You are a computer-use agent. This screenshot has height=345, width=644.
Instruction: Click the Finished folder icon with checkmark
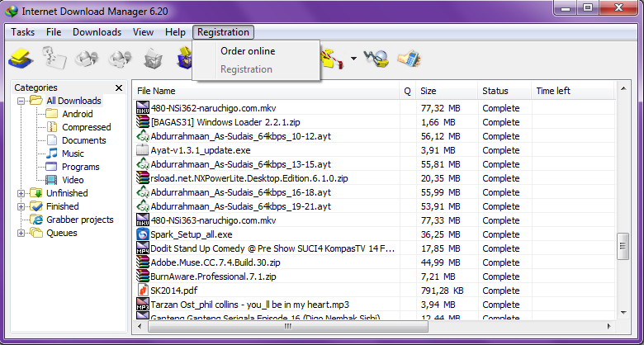(36, 206)
